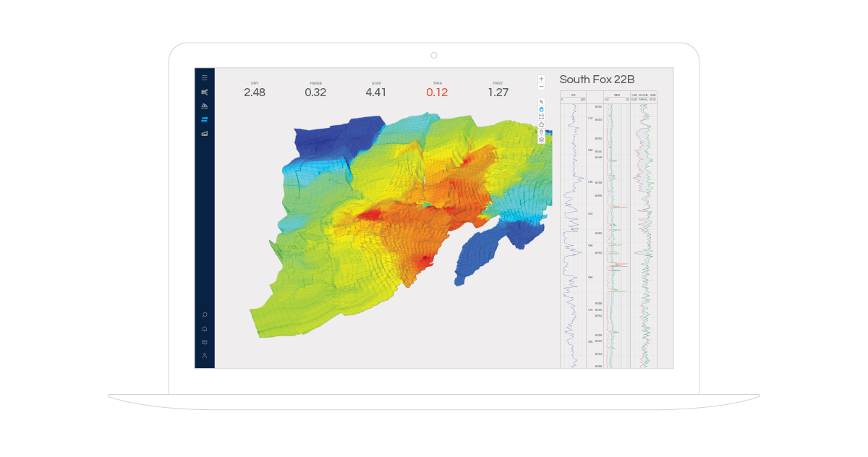
Task: Click the search magnifier icon in sidebar
Action: click(205, 315)
